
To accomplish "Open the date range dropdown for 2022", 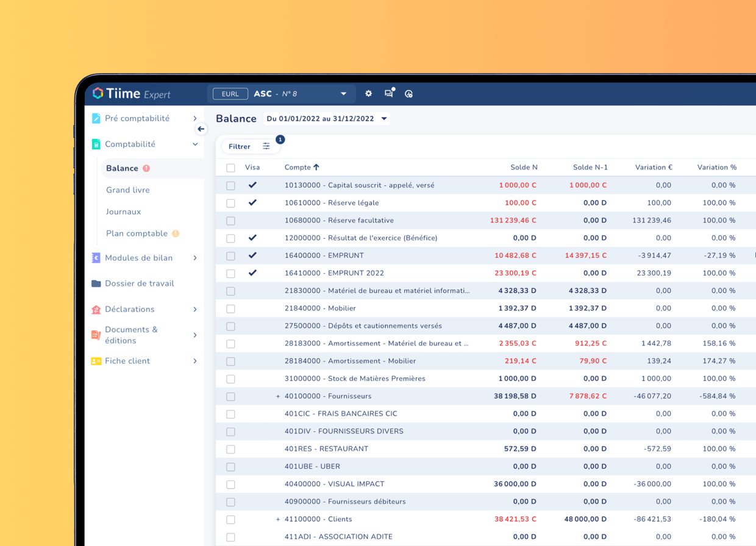I will (x=327, y=118).
